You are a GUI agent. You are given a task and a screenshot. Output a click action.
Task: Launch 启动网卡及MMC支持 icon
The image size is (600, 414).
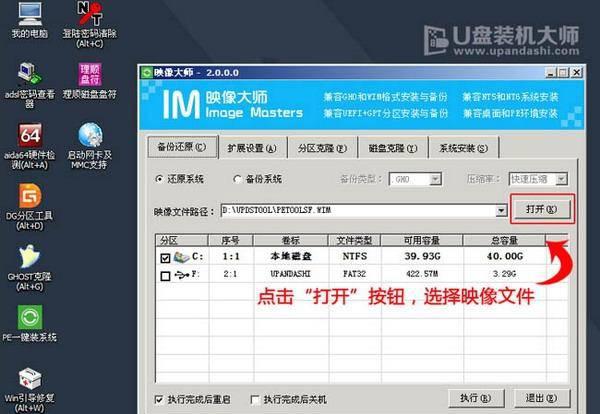90,146
